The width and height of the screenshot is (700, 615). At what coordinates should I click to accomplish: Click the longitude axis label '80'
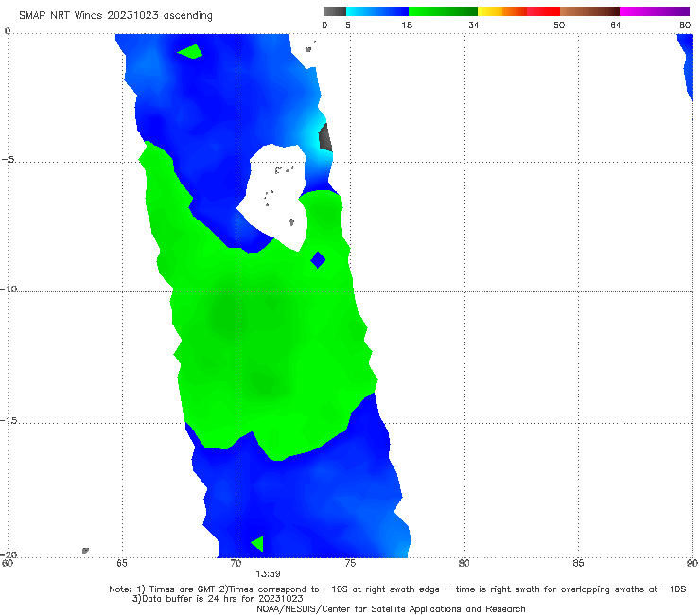coord(464,563)
